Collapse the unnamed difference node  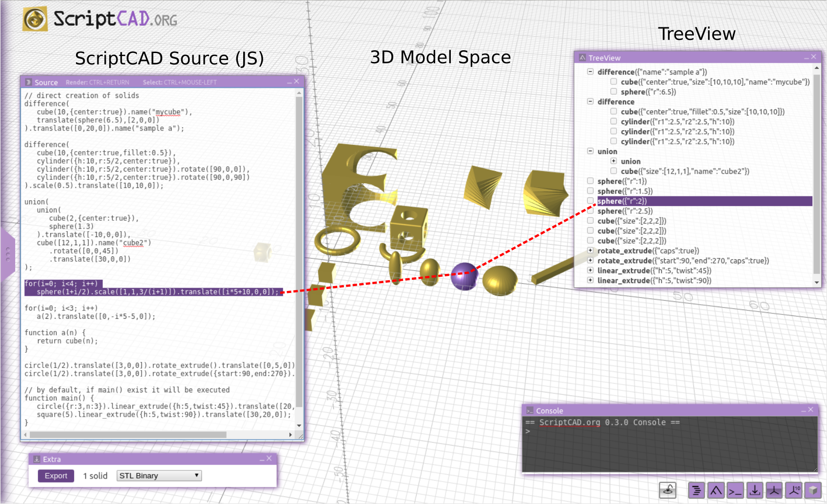590,101
